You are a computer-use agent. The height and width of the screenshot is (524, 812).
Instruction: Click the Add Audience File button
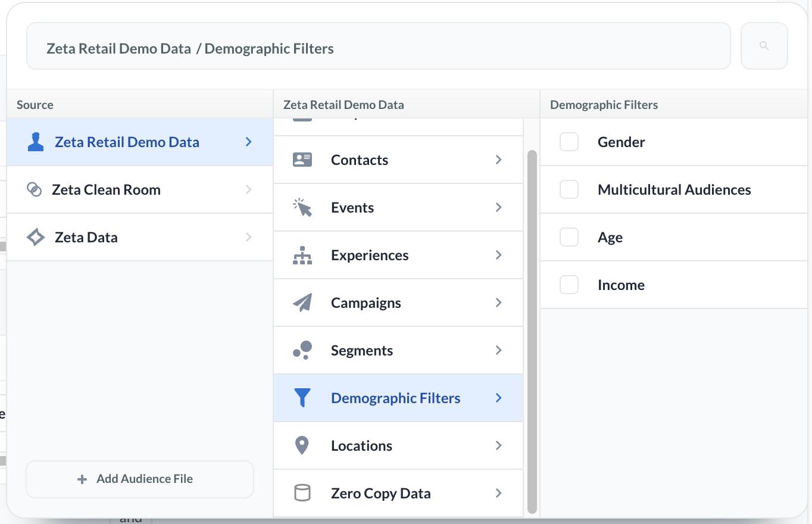pyautogui.click(x=140, y=479)
